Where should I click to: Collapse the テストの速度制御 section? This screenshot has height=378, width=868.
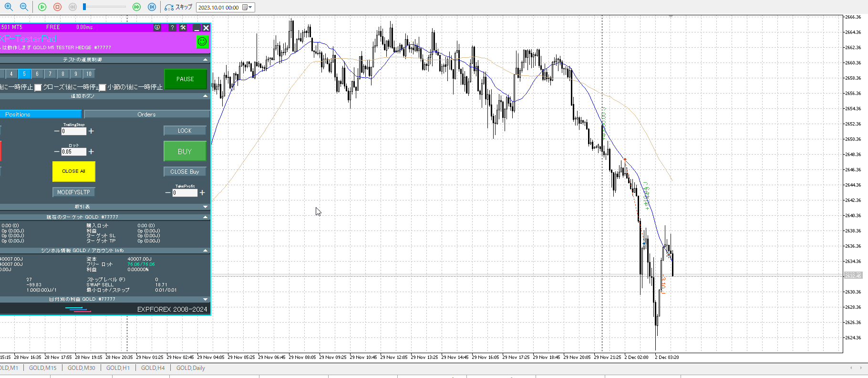point(206,60)
